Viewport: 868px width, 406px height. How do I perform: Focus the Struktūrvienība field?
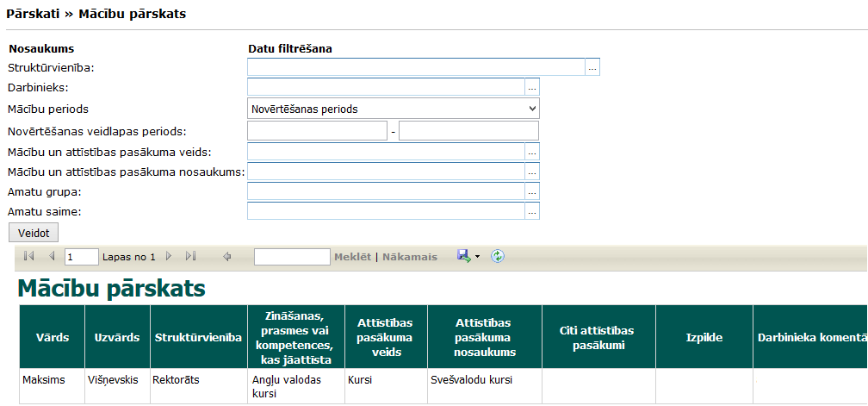point(416,67)
